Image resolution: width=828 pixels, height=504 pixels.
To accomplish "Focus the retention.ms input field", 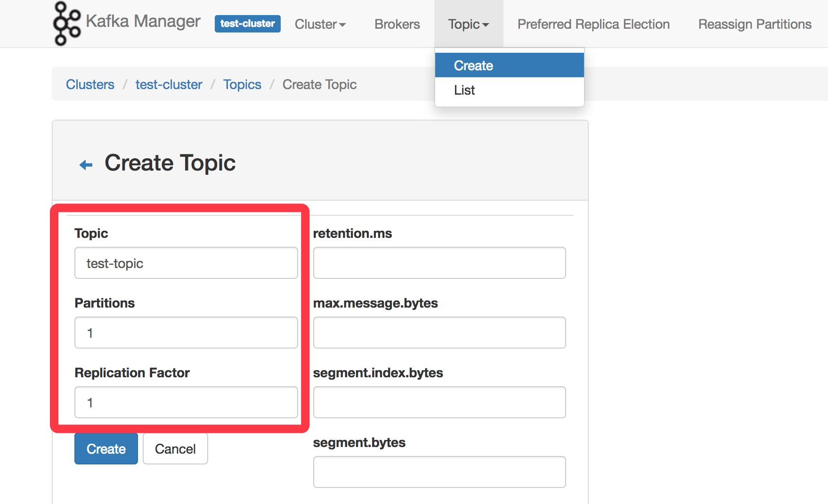I will pyautogui.click(x=439, y=263).
